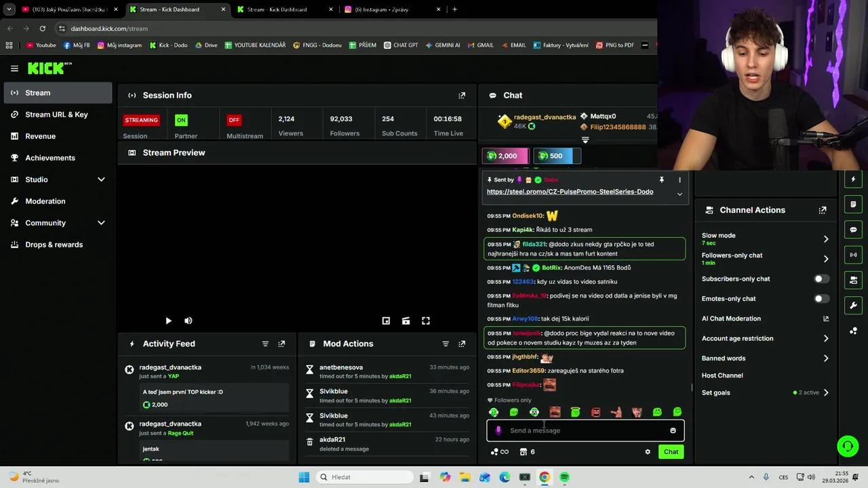Expand Account age restriction
This screenshot has height=488, width=868.
coord(825,338)
